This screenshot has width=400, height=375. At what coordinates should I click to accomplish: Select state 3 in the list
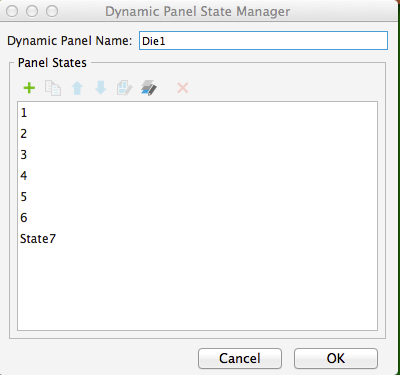(197, 155)
